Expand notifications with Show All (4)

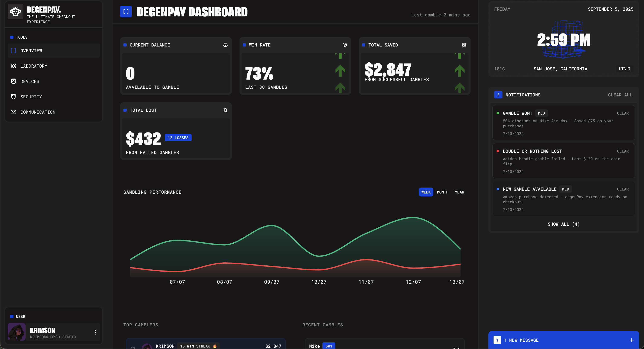(563, 224)
